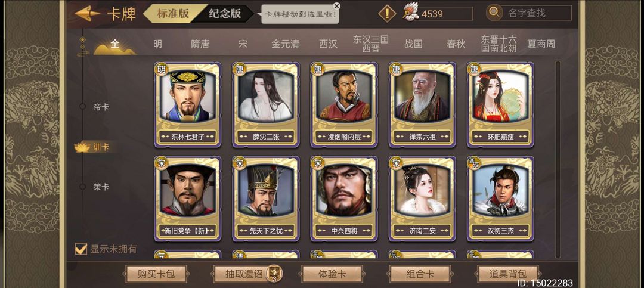644x288 pixels.
Task: Click the dynasty badge on 汉初三杰 card
Action: coord(474,163)
